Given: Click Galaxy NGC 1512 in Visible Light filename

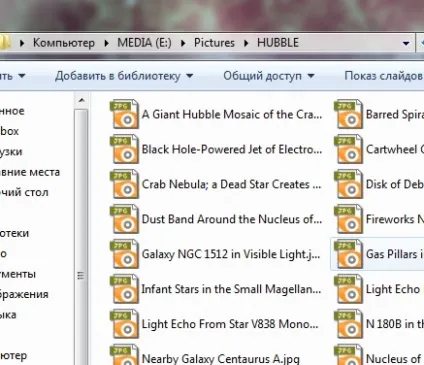Looking at the screenshot, I should 231,254.
